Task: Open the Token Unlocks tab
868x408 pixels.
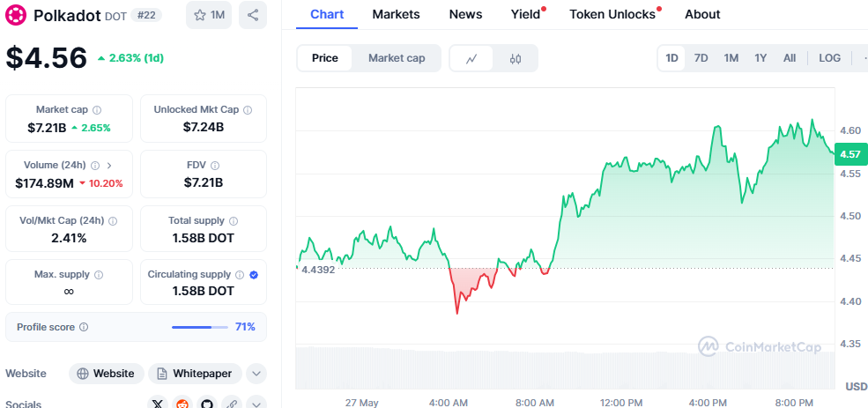Action: pyautogui.click(x=612, y=14)
